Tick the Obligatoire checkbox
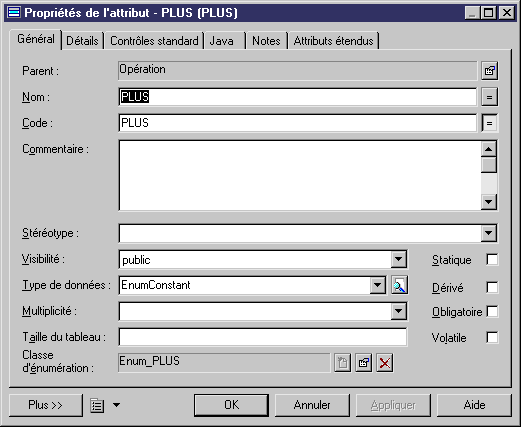The height and width of the screenshot is (427, 521). click(x=492, y=312)
